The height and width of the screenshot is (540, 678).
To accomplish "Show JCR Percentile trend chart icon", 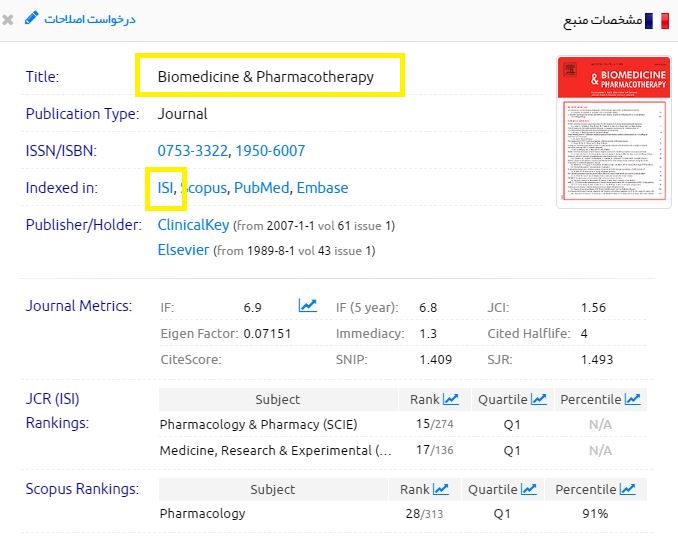I will point(632,400).
